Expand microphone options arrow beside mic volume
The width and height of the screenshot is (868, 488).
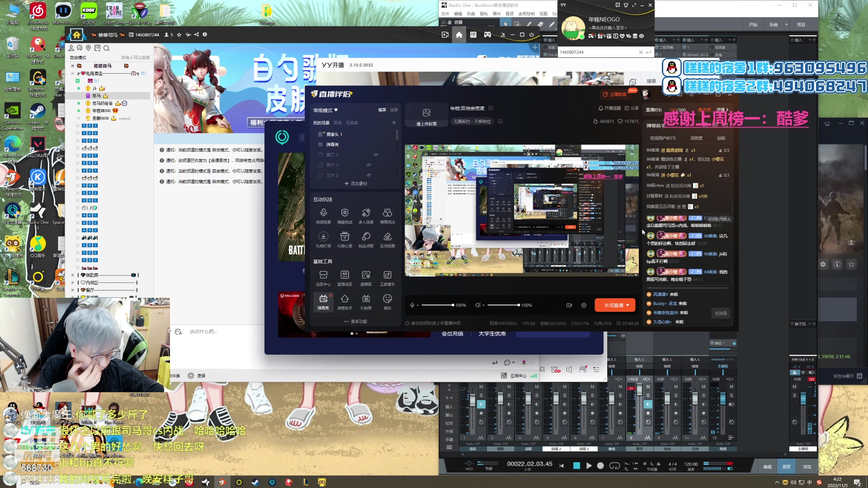417,305
